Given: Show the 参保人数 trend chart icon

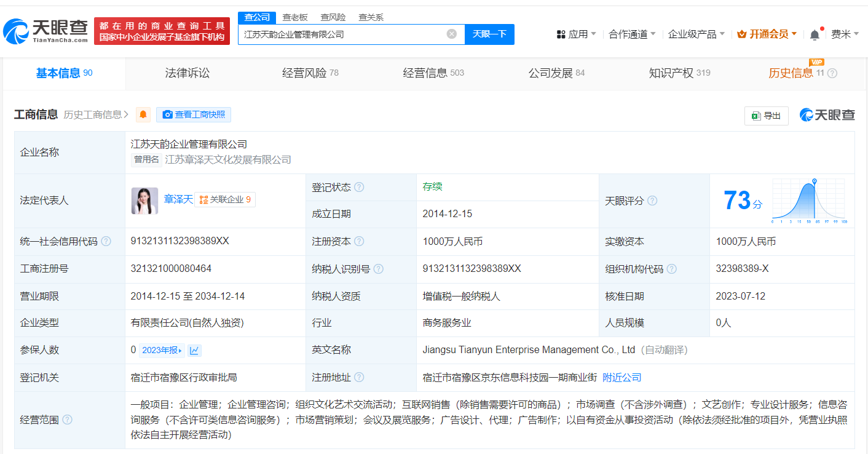Looking at the screenshot, I should coord(194,350).
